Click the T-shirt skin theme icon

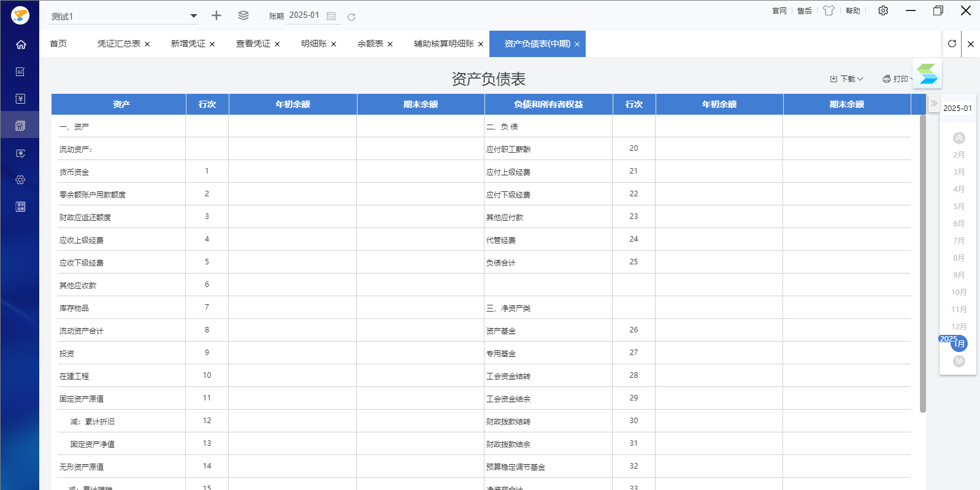(x=829, y=10)
